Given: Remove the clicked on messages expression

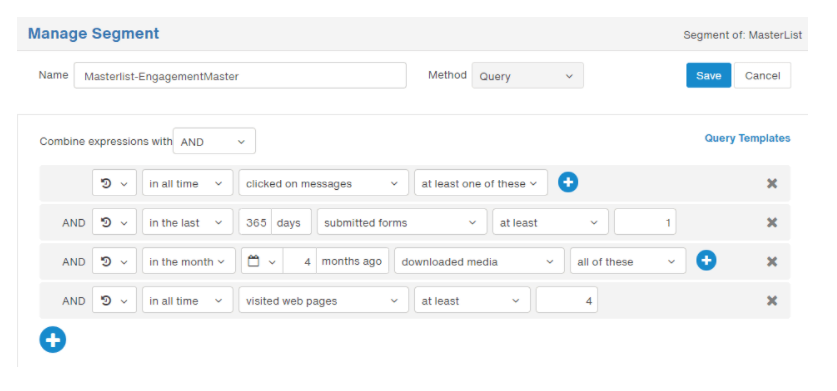Looking at the screenshot, I should [771, 183].
